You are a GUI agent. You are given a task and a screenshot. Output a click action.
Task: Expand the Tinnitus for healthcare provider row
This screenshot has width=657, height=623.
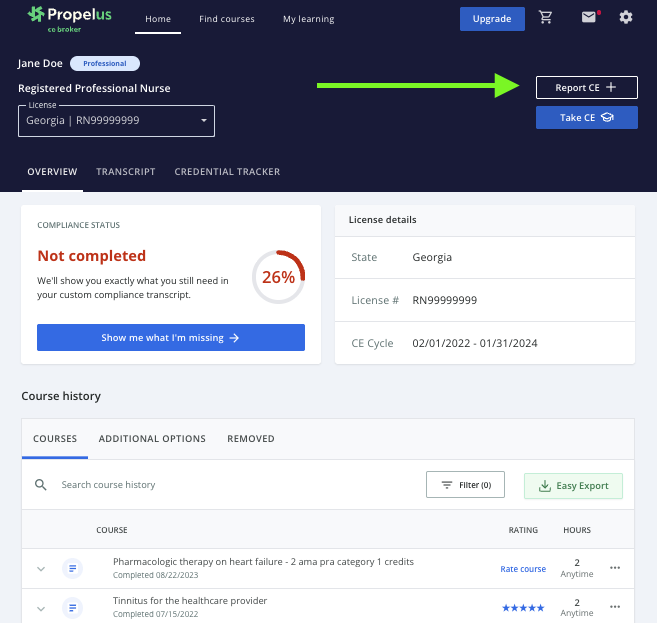(x=41, y=607)
